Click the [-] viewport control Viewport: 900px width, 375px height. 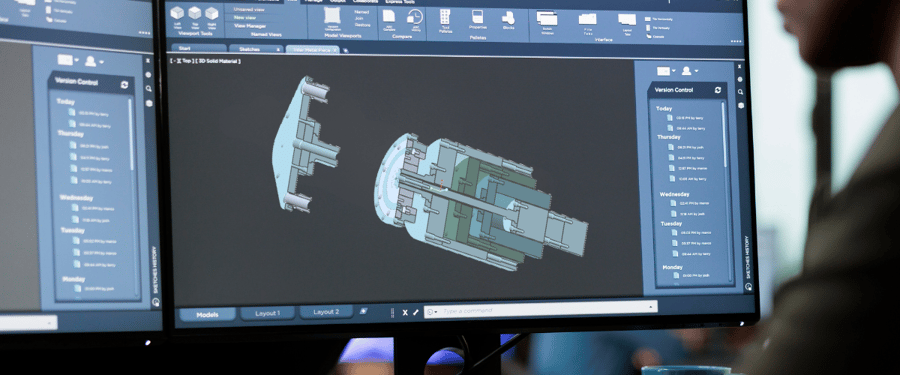[173, 60]
